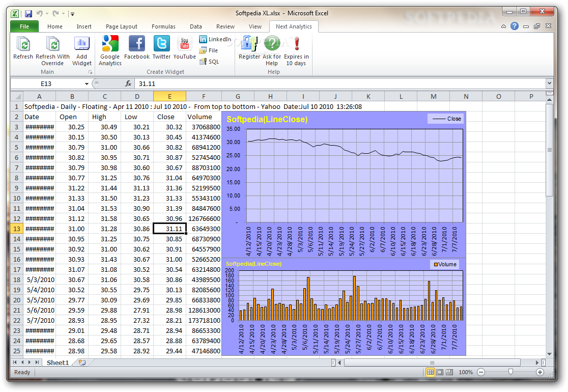Save the workbook from quick access toolbar

pos(29,14)
